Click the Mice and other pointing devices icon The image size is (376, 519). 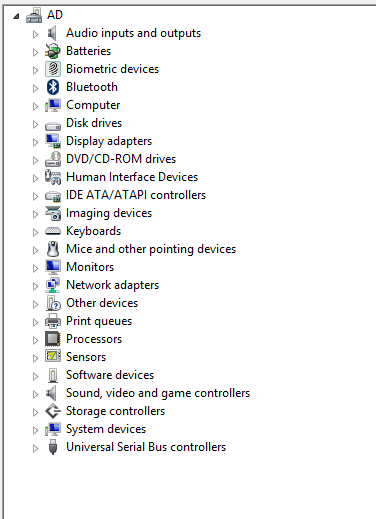tap(53, 249)
